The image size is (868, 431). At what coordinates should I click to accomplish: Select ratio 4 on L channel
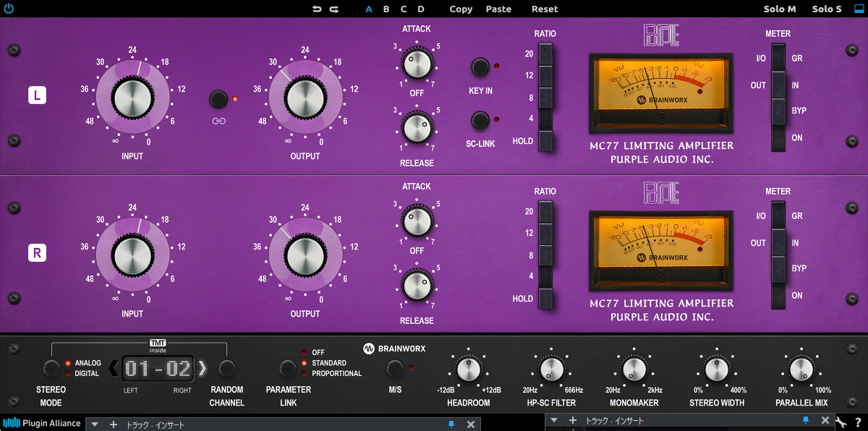tap(545, 119)
